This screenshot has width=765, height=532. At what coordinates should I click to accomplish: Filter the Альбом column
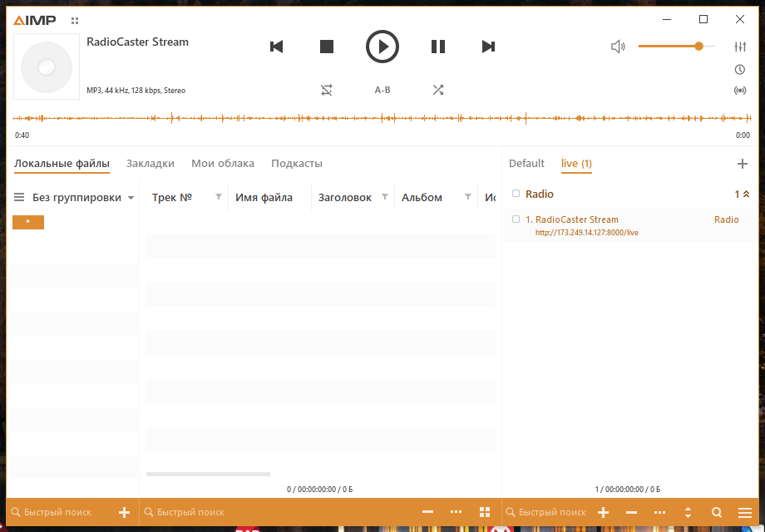click(468, 196)
